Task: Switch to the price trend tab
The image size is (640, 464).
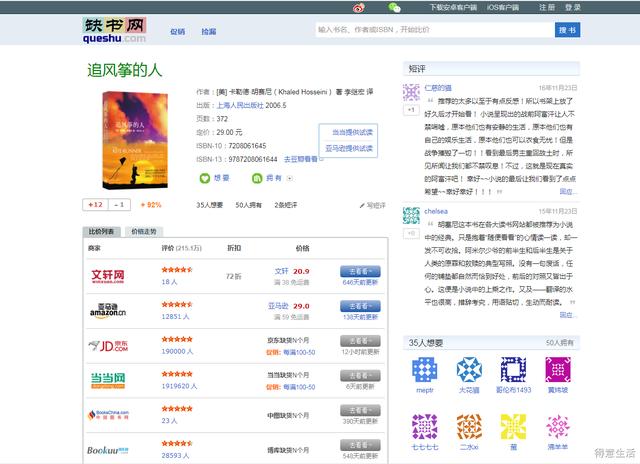Action: pyautogui.click(x=144, y=231)
